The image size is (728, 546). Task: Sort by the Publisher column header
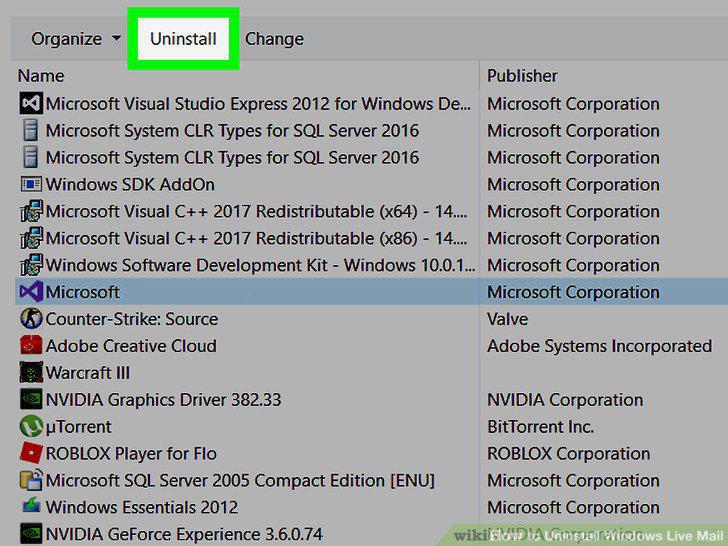click(x=522, y=76)
